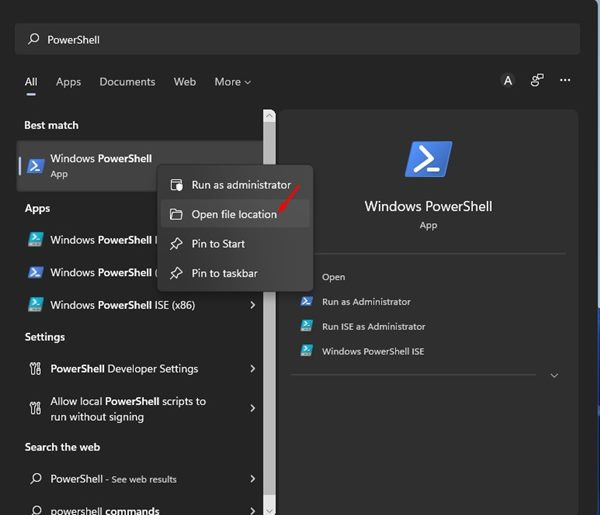Click the Pin to Start pin icon
The width and height of the screenshot is (600, 515).
tap(176, 244)
